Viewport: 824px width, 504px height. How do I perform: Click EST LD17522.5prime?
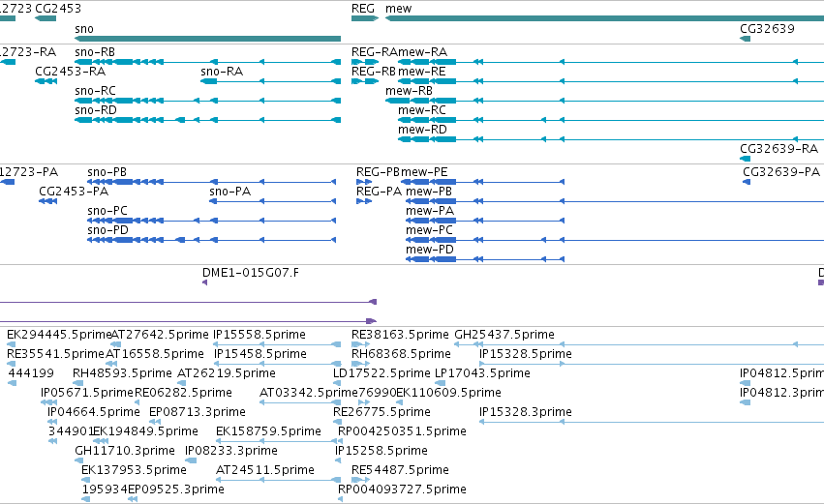tap(381, 373)
